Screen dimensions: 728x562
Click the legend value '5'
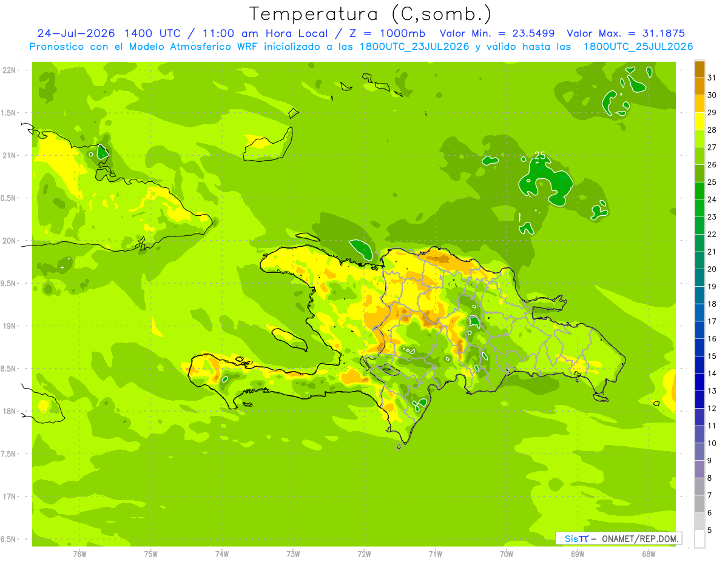(710, 530)
